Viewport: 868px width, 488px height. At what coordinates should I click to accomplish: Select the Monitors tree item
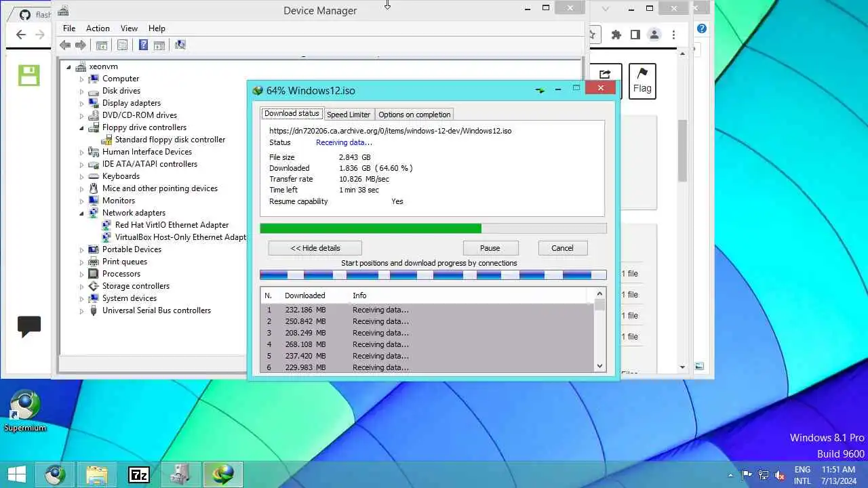pos(119,201)
